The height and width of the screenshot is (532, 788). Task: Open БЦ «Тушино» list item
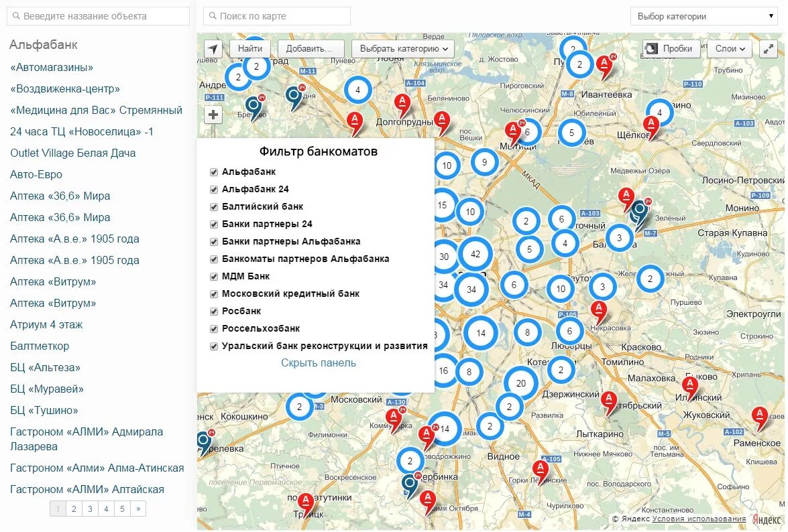pos(44,411)
